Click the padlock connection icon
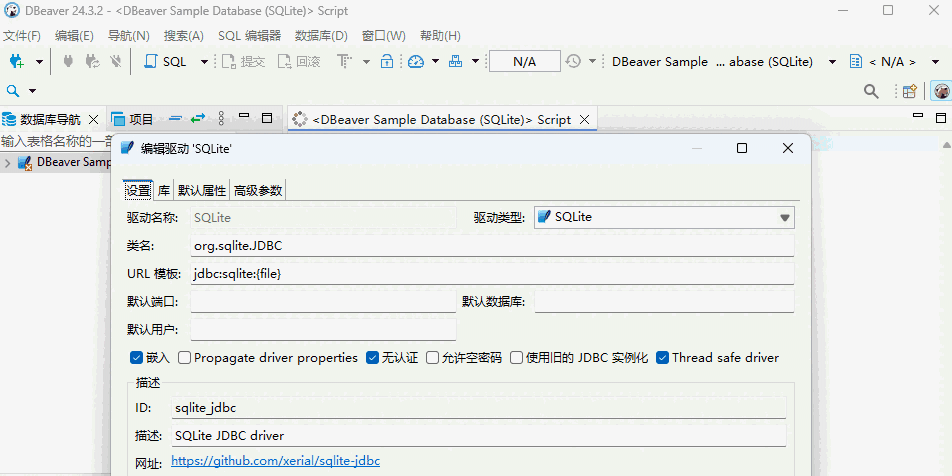952x476 pixels. click(x=387, y=61)
